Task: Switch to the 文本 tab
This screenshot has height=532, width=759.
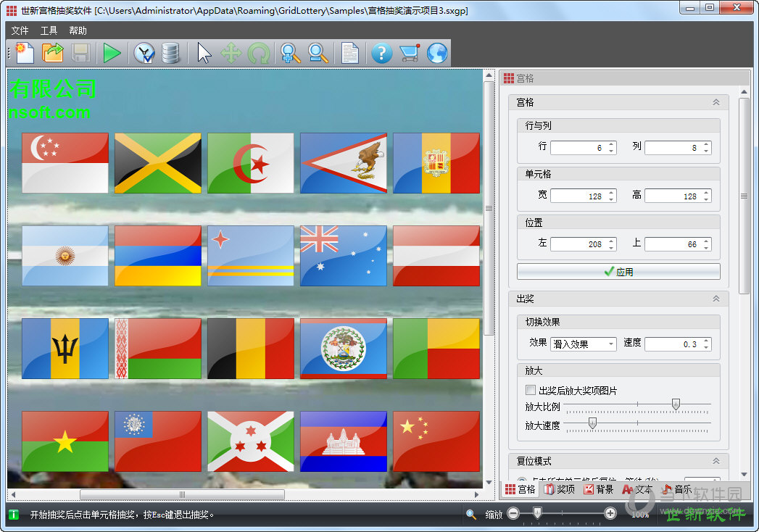Action: coord(638,489)
